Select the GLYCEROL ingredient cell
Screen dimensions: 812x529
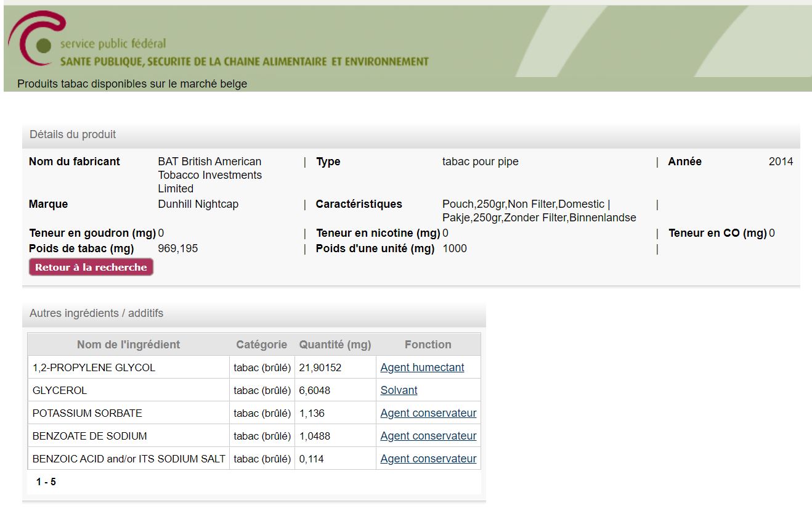[x=128, y=390]
